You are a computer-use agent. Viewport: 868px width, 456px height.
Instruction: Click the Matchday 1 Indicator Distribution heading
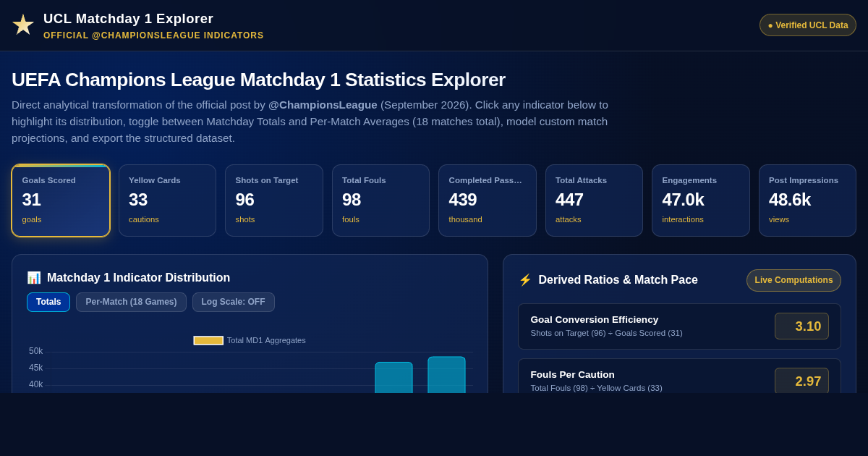tap(138, 278)
